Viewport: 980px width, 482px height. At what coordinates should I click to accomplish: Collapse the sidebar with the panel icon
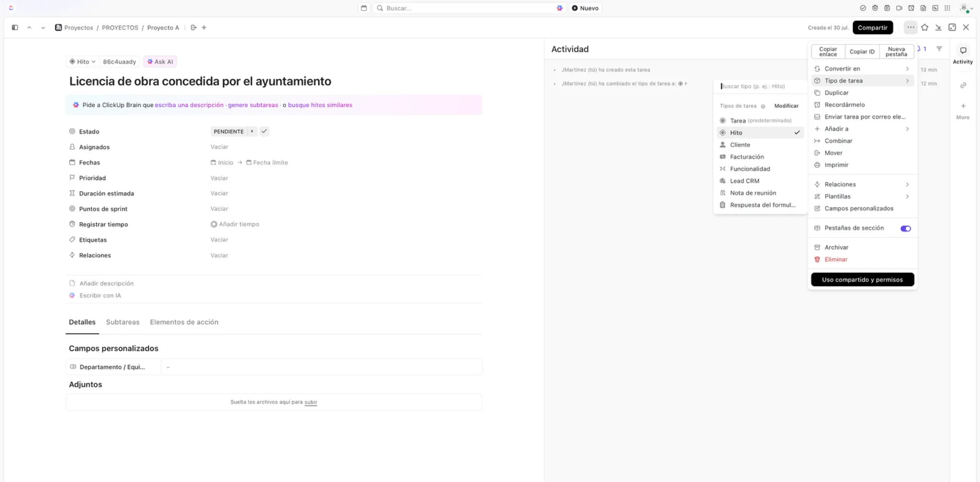click(14, 27)
